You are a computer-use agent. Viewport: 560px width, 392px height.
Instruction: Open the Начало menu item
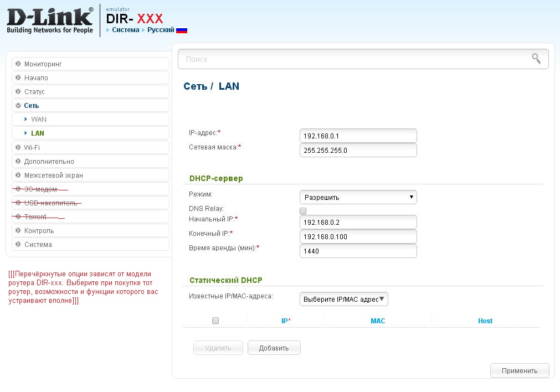pos(90,78)
